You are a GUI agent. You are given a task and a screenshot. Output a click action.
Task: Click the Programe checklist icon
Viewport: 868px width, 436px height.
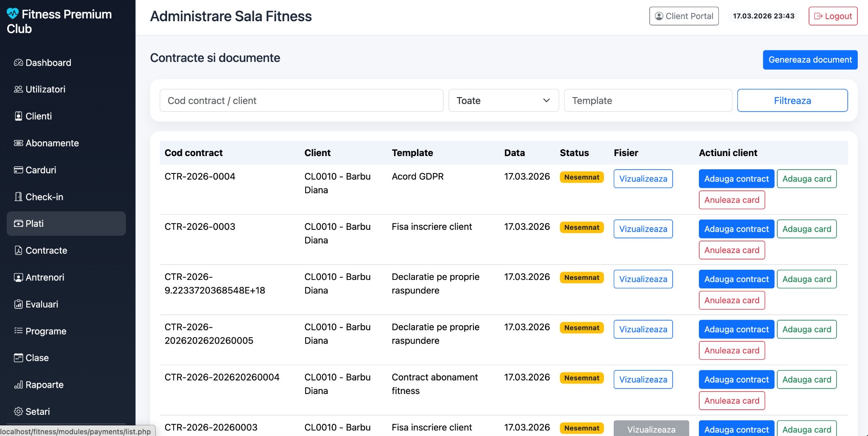coord(18,331)
